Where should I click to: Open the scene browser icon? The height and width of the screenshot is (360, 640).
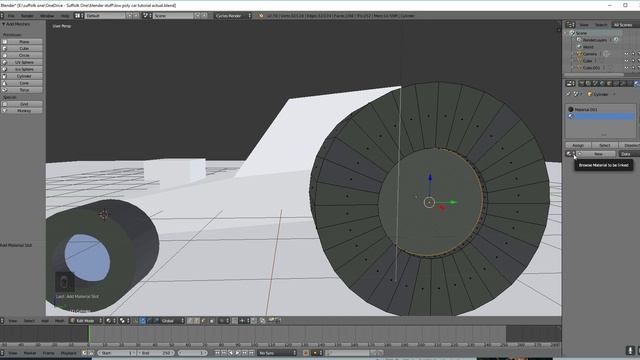(146, 16)
